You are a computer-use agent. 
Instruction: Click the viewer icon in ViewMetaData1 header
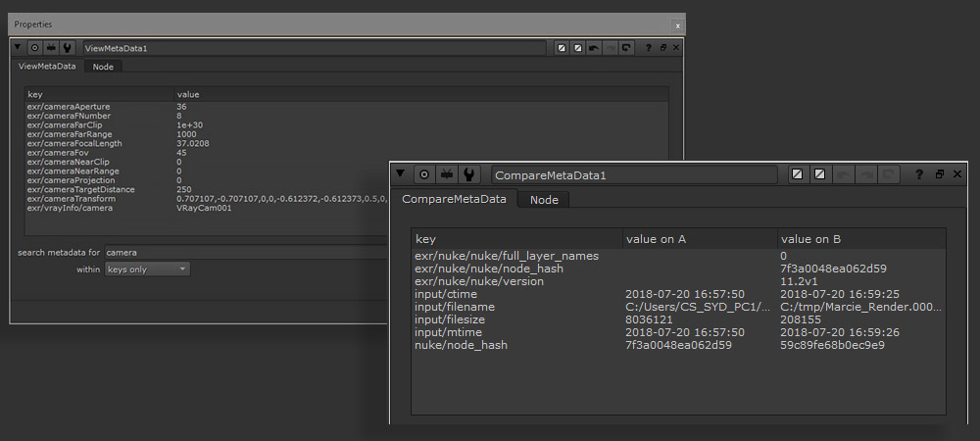pyautogui.click(x=51, y=47)
